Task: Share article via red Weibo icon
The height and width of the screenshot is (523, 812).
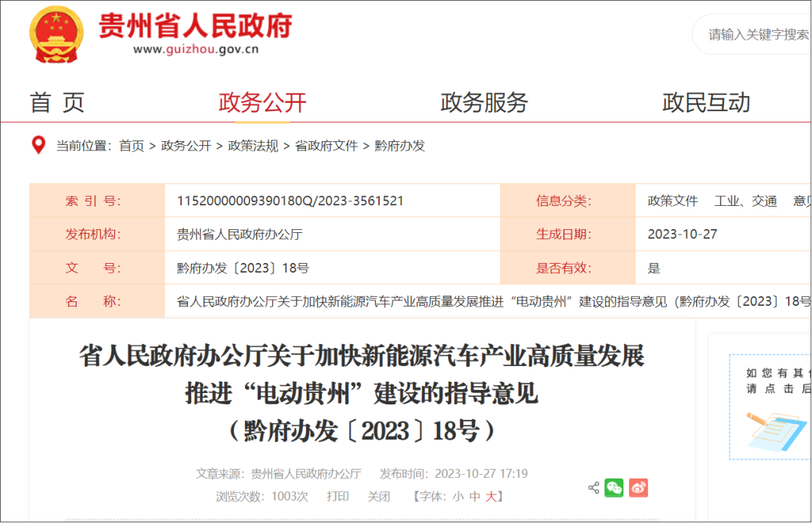Action: click(638, 488)
